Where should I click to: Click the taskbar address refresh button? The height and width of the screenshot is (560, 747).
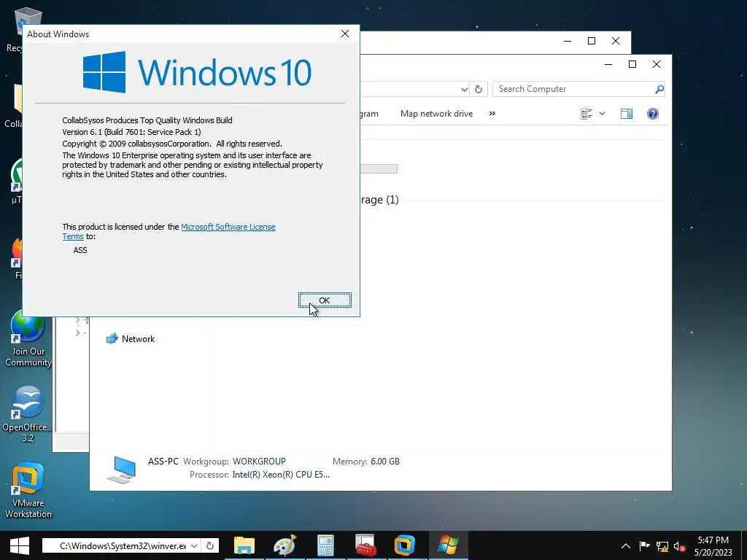click(x=210, y=545)
